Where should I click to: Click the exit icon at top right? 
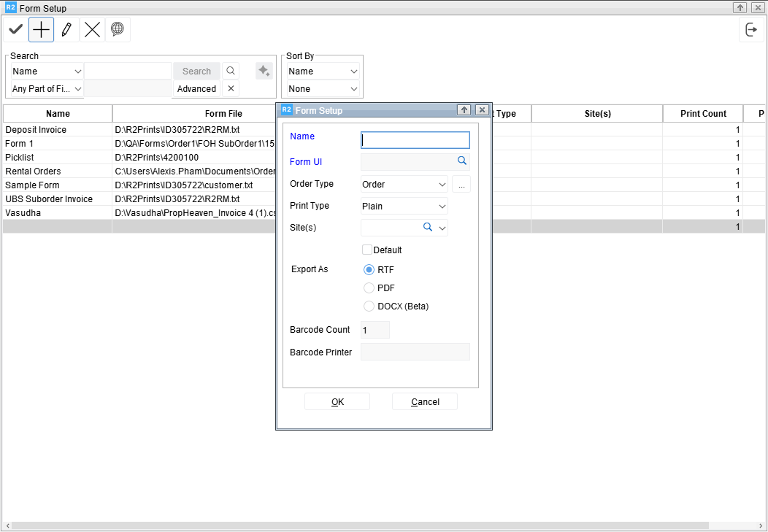tap(751, 30)
